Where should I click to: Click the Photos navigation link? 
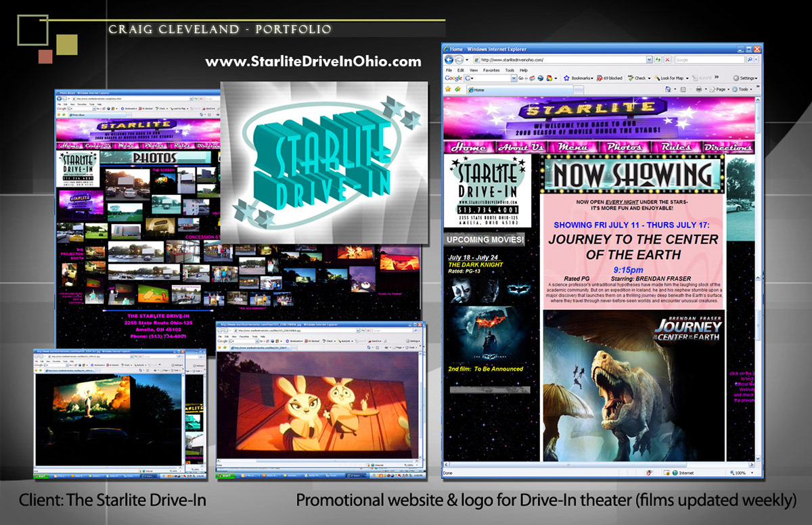coord(624,147)
